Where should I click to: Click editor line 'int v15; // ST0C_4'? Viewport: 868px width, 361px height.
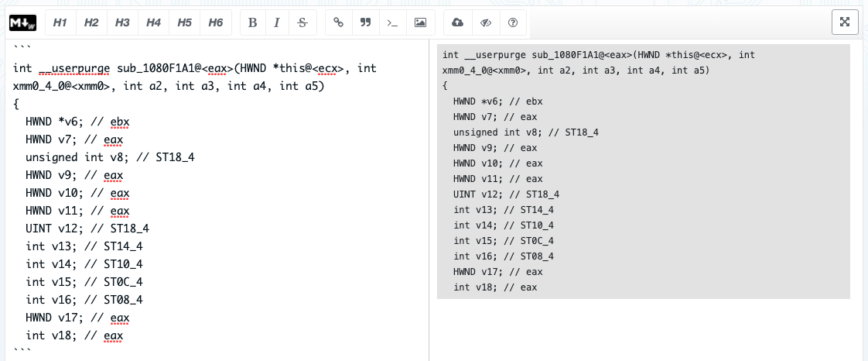pos(84,282)
